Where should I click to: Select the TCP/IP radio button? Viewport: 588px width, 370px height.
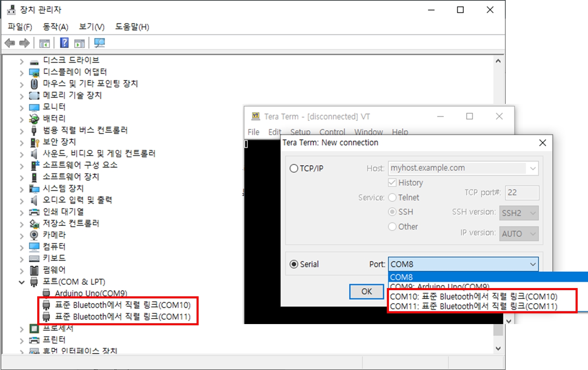point(294,168)
